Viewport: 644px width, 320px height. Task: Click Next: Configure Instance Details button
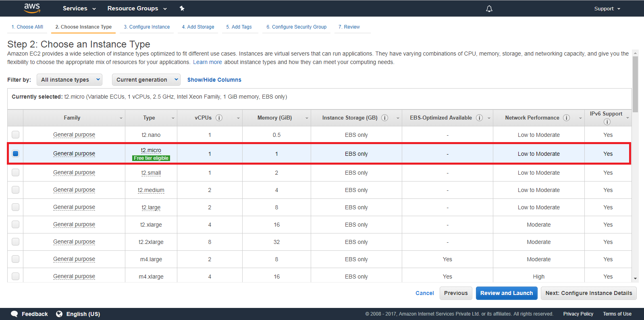click(x=589, y=293)
